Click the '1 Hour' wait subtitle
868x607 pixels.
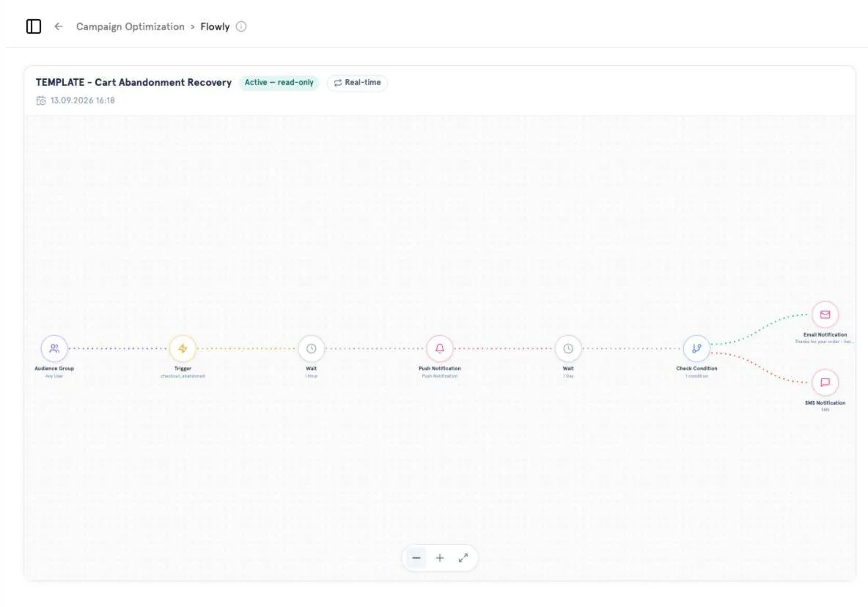click(x=311, y=376)
